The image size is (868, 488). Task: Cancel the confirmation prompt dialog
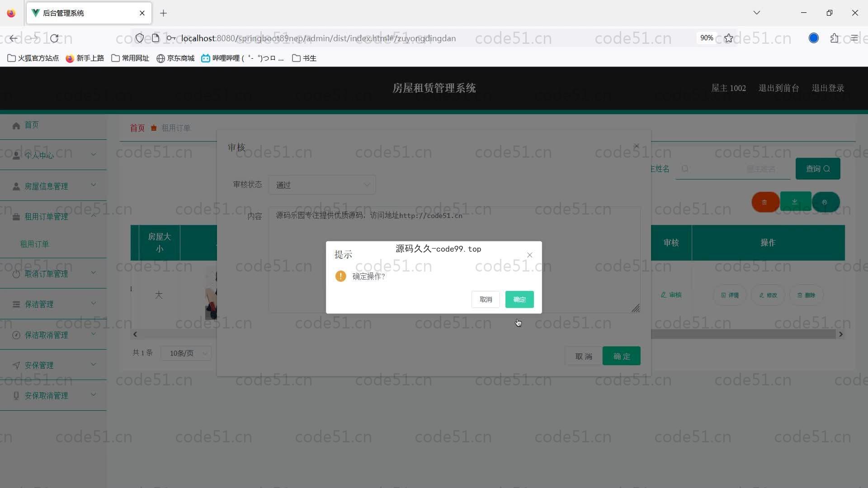coord(486,300)
